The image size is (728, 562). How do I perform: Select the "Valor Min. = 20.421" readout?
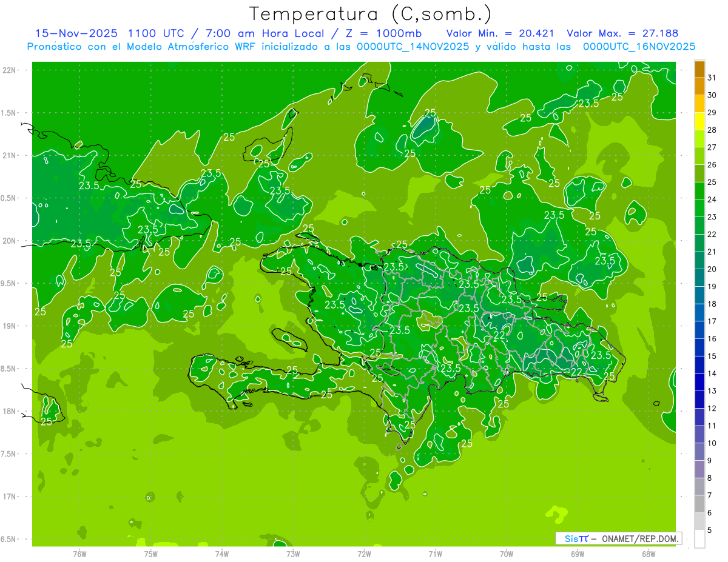(500, 33)
